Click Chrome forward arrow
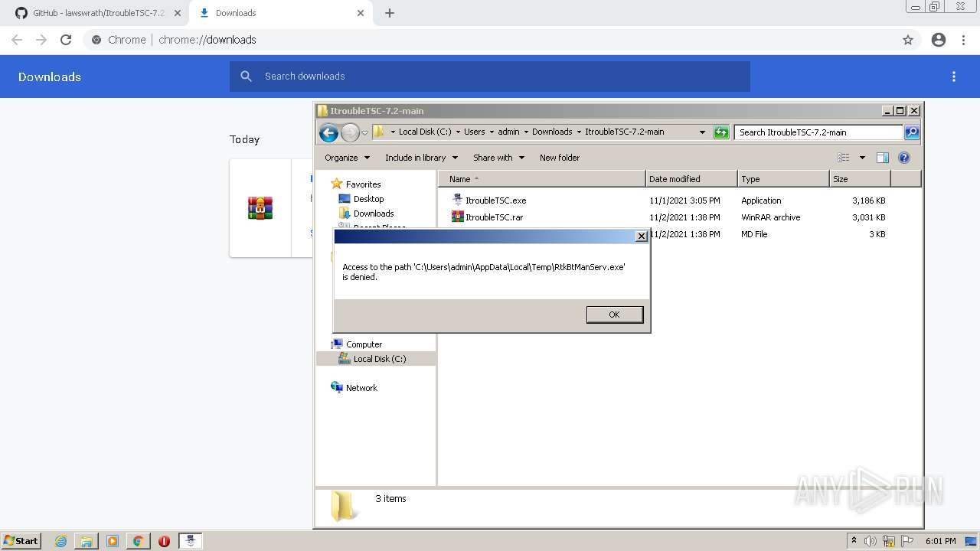The image size is (980, 551). click(x=41, y=40)
